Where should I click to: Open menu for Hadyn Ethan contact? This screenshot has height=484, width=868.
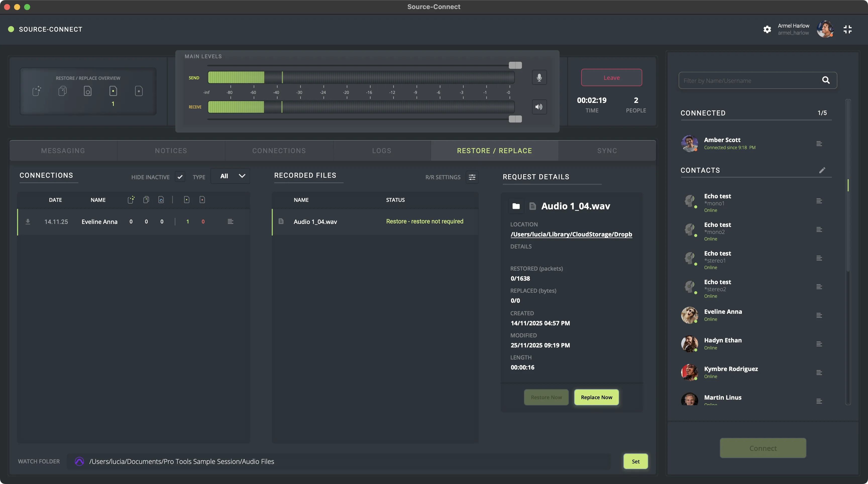click(x=819, y=344)
